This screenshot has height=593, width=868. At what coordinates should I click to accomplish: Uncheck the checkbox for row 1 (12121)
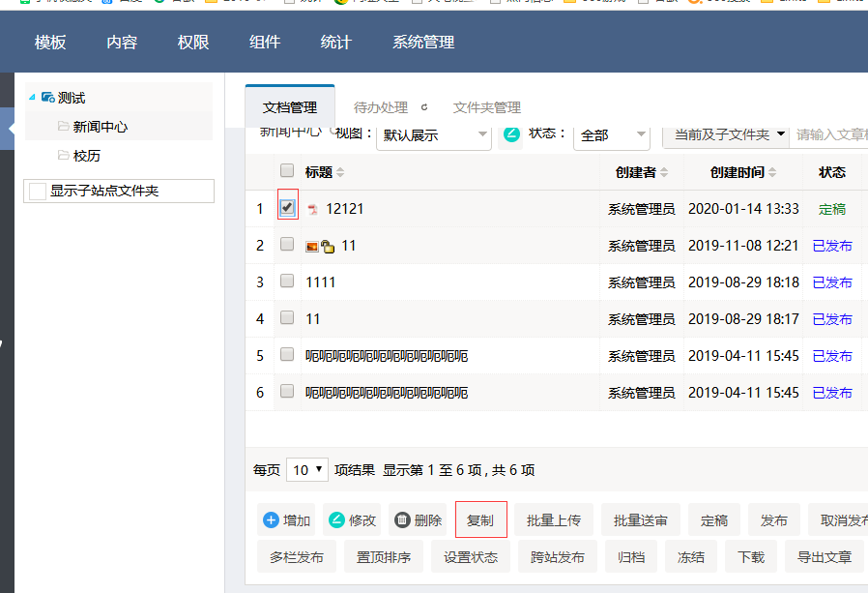[287, 207]
